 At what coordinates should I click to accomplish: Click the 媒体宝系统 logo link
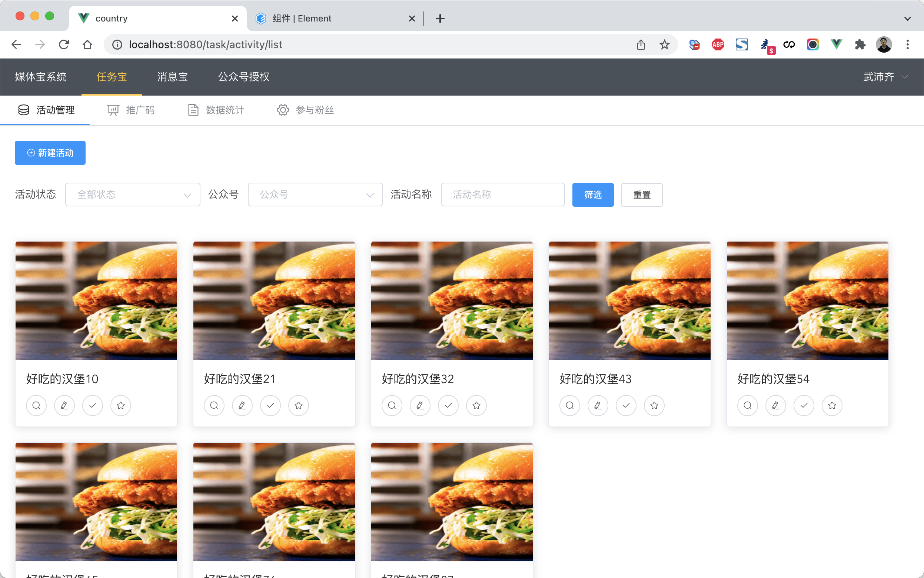40,77
